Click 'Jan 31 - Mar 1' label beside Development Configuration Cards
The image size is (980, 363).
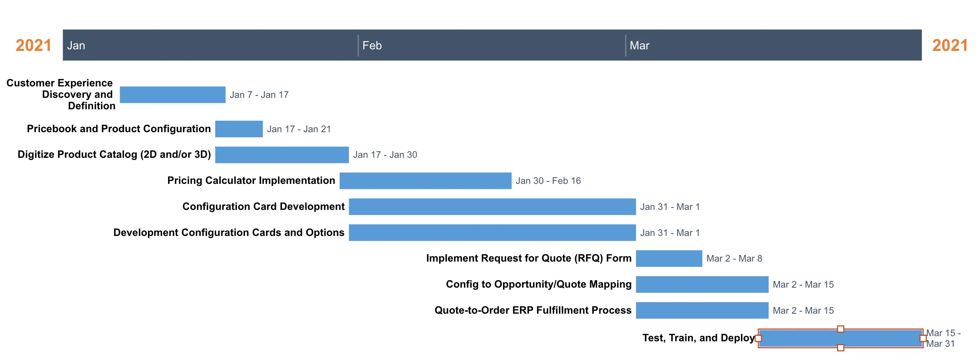670,233
